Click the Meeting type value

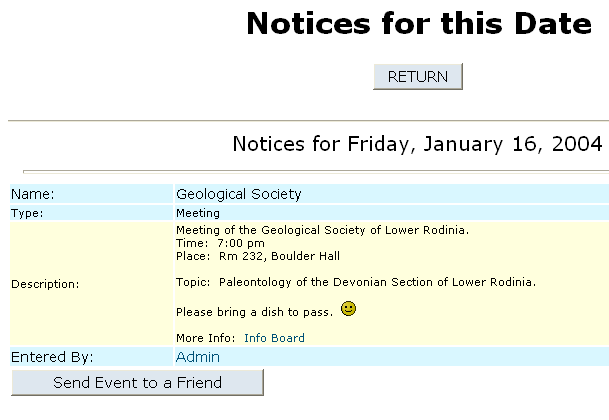pos(197,213)
